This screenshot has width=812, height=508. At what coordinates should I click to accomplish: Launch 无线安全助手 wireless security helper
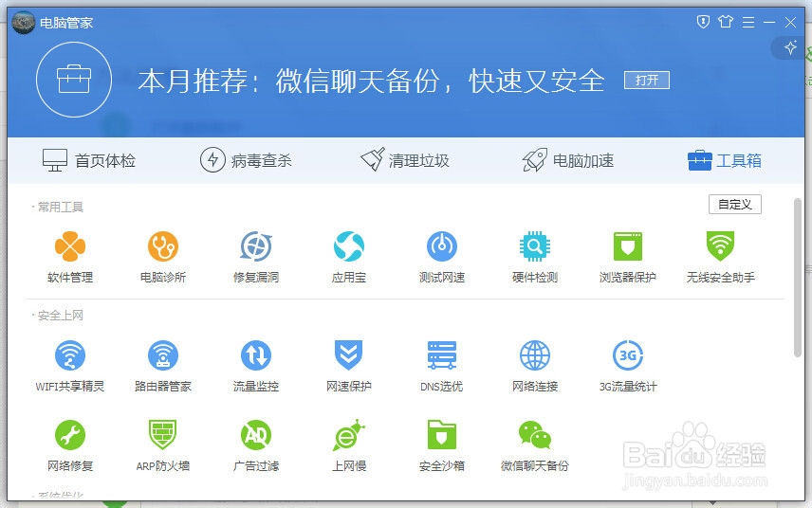point(720,257)
